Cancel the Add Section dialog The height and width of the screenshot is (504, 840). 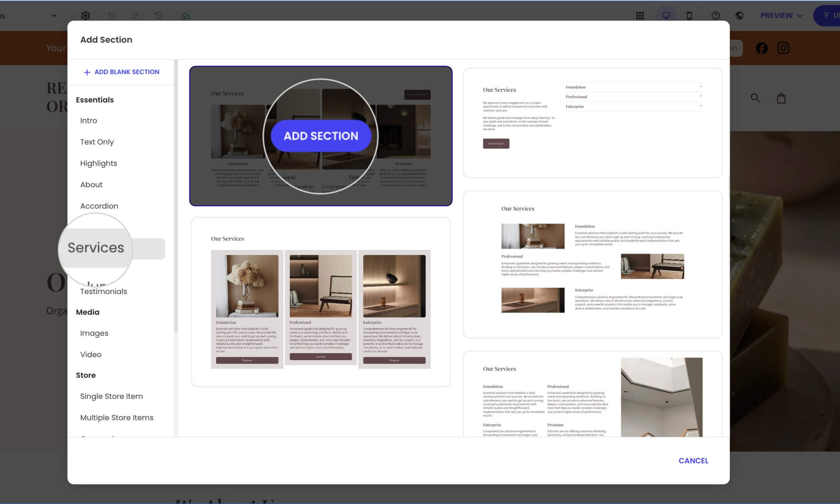click(693, 461)
